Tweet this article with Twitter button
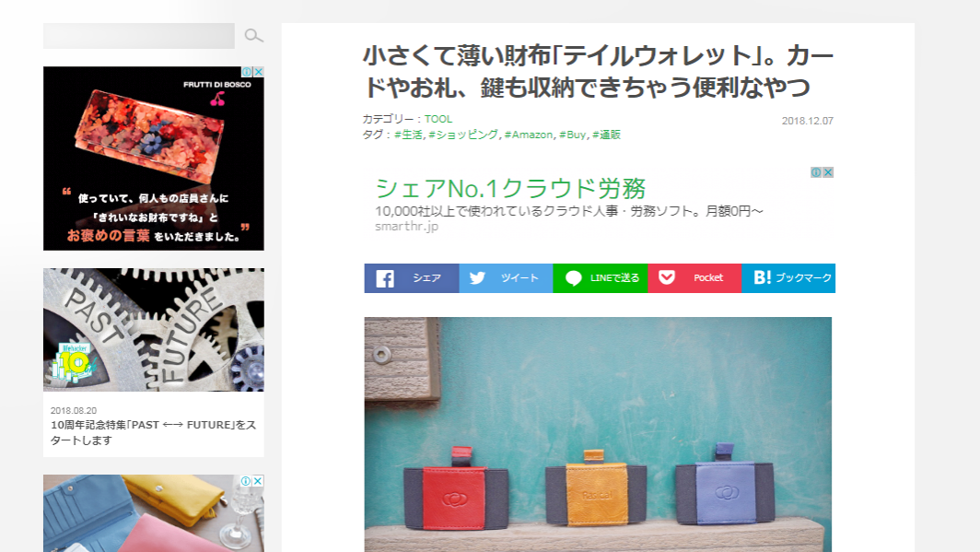This screenshot has height=552, width=980. pyautogui.click(x=506, y=278)
